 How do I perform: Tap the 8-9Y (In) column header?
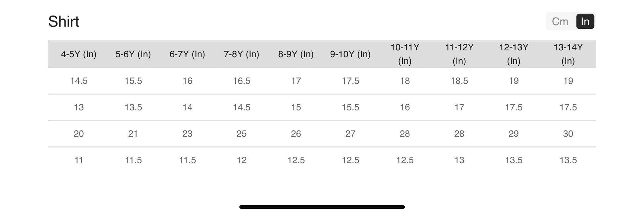[x=296, y=54]
